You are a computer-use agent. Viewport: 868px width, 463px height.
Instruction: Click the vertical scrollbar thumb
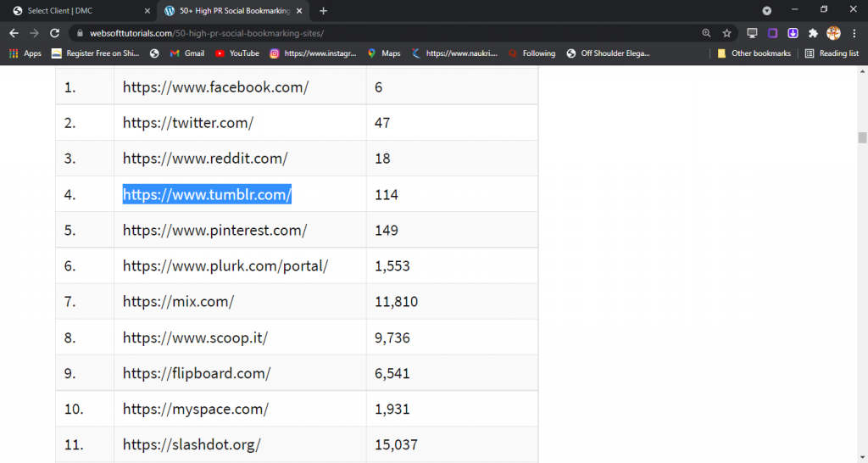click(x=862, y=137)
